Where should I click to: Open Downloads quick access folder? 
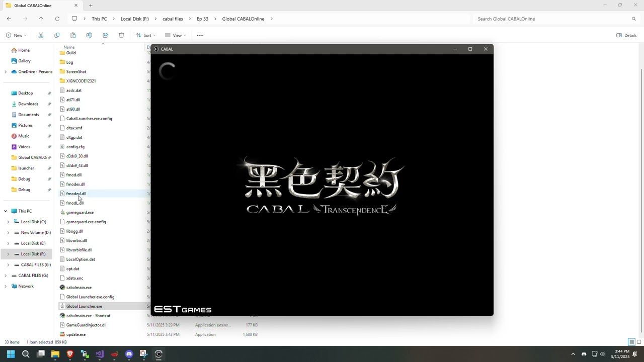click(x=28, y=104)
